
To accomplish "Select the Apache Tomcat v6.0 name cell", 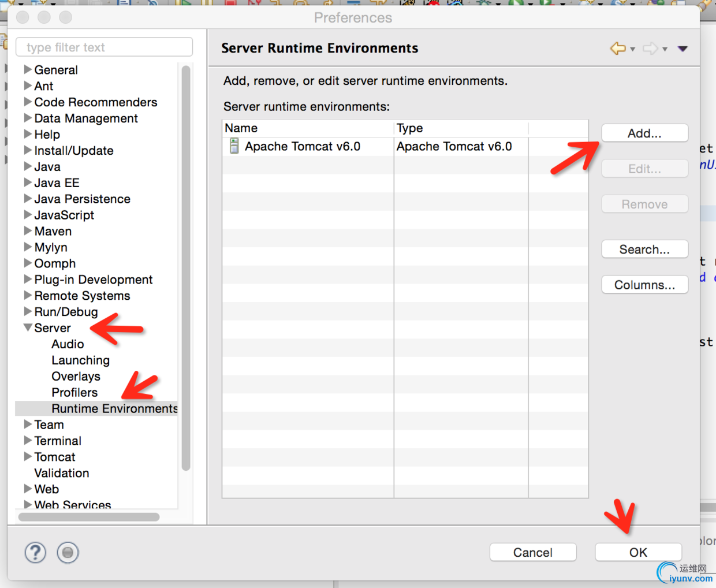I will (308, 146).
